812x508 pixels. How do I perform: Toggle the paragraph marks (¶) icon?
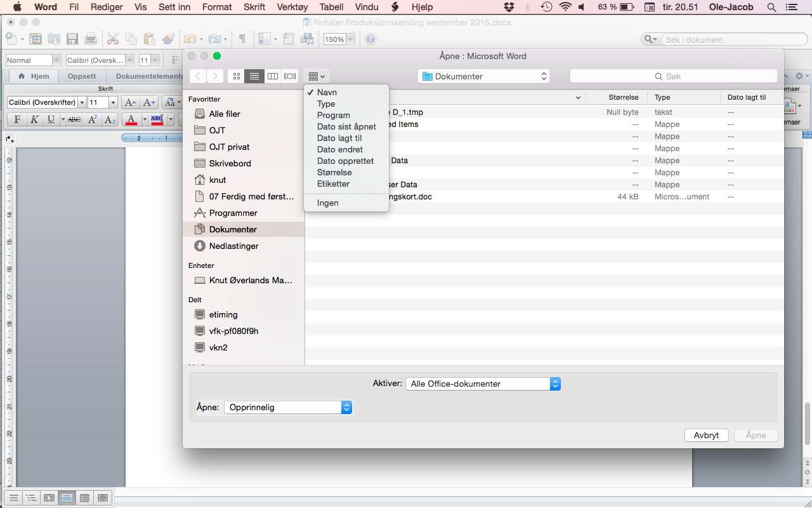click(242, 39)
